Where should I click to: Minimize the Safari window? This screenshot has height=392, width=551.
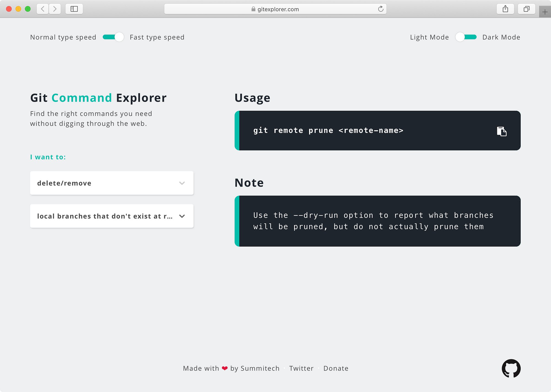(18, 9)
